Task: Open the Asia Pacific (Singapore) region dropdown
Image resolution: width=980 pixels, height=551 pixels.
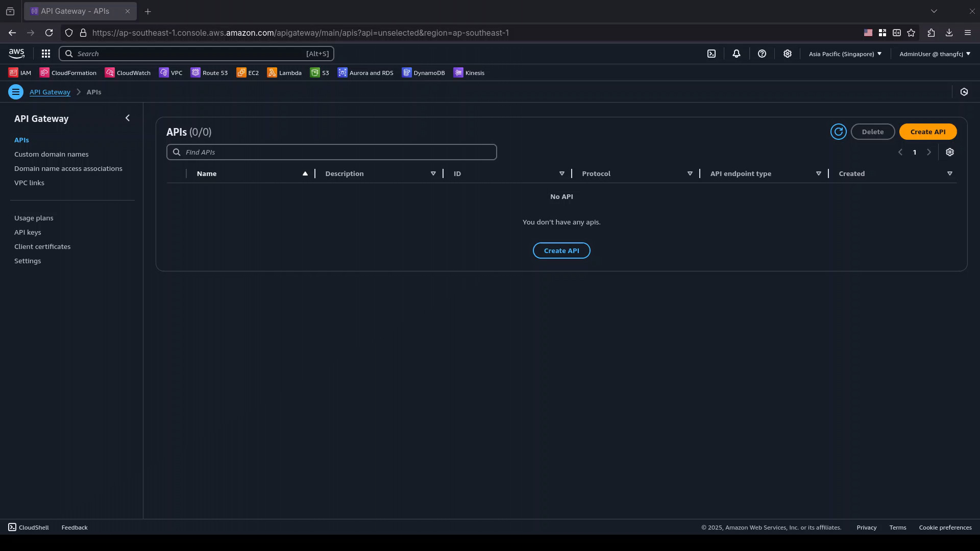Action: click(845, 54)
